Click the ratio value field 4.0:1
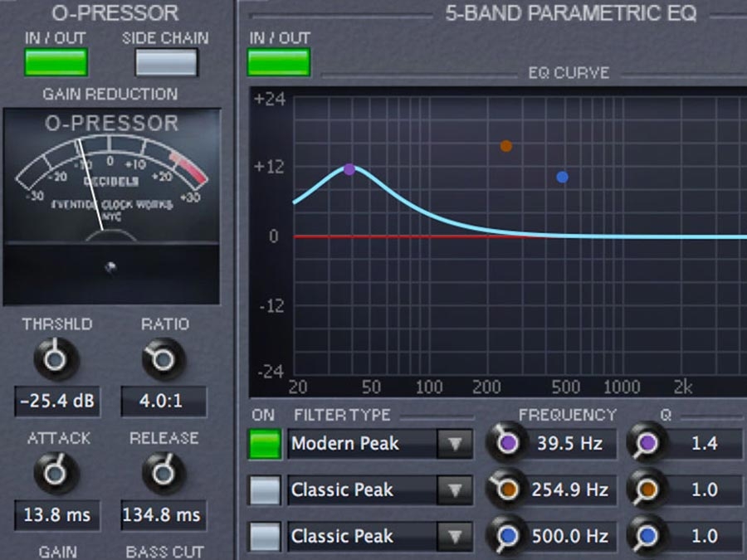This screenshot has width=747, height=560. [164, 401]
